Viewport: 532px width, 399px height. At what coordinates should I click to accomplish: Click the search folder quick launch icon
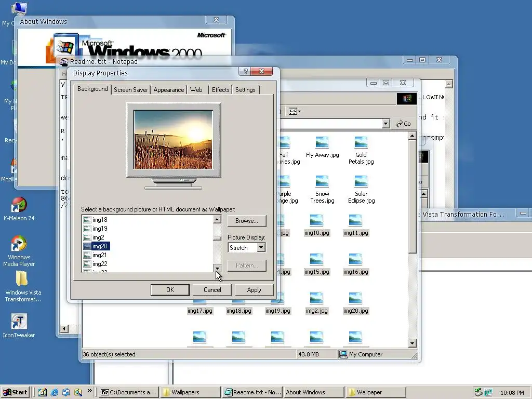tap(78, 392)
